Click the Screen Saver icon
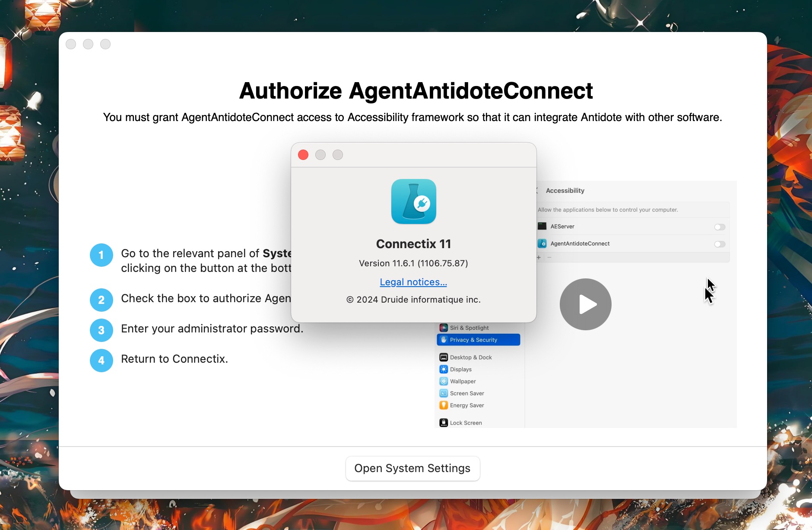The height and width of the screenshot is (530, 812). tap(444, 393)
